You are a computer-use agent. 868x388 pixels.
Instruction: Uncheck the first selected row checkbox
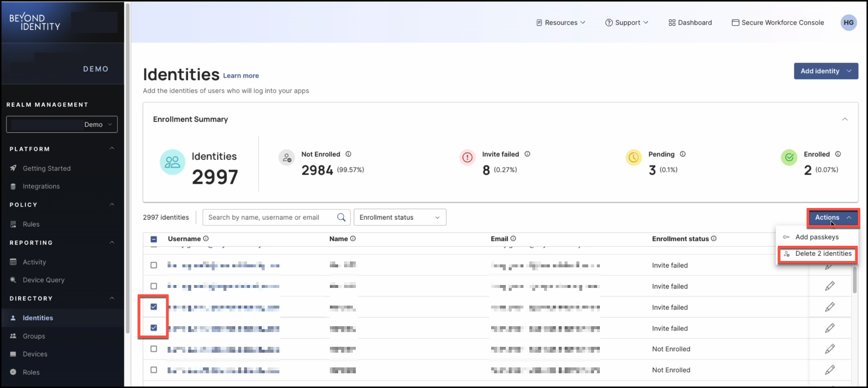[154, 307]
